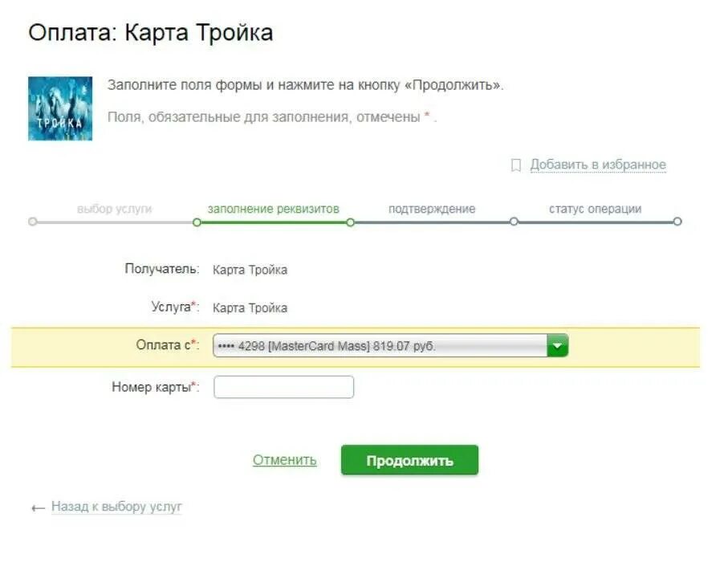Image resolution: width=728 pixels, height=566 pixels.
Task: Select the подтверждение step
Action: point(432,209)
